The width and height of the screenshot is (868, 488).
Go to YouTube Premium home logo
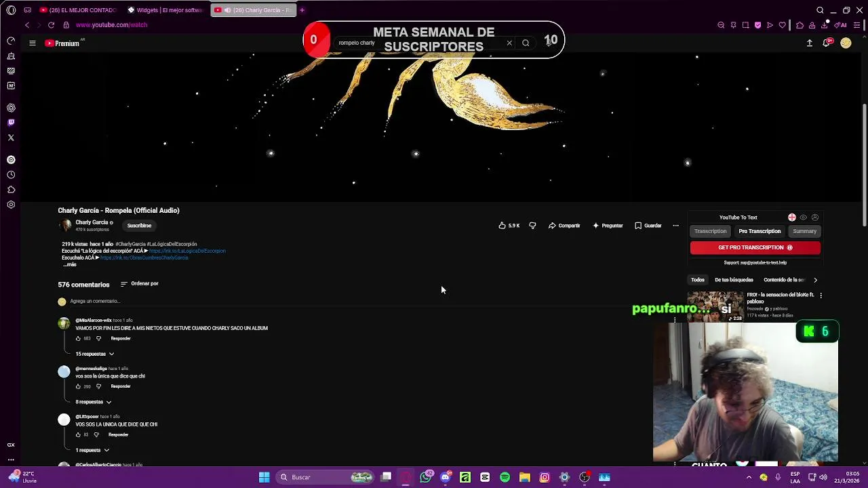click(x=62, y=43)
